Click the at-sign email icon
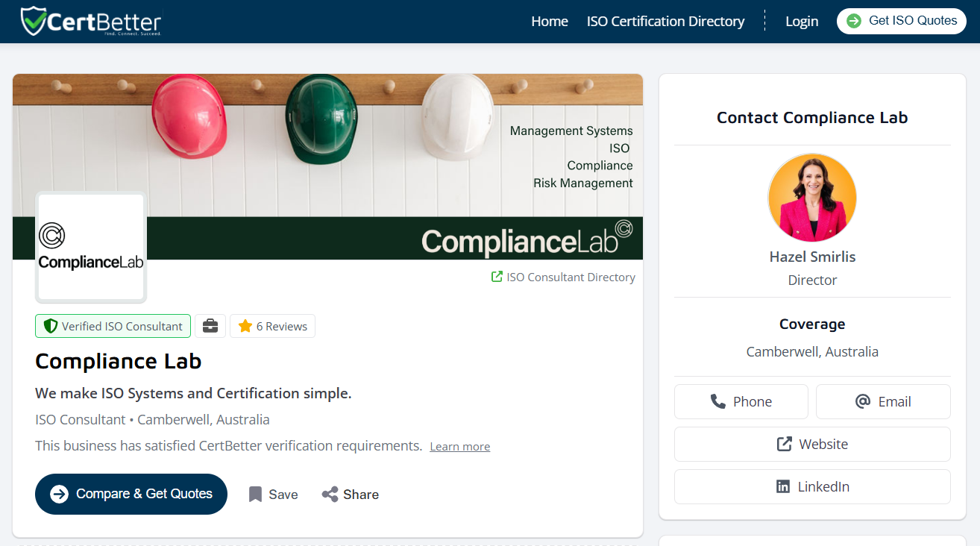The image size is (980, 546). (x=863, y=401)
